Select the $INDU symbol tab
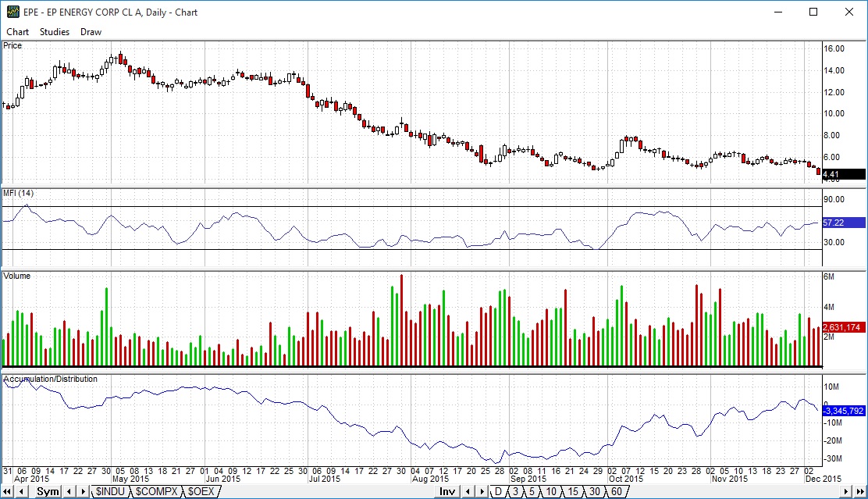 (x=110, y=492)
